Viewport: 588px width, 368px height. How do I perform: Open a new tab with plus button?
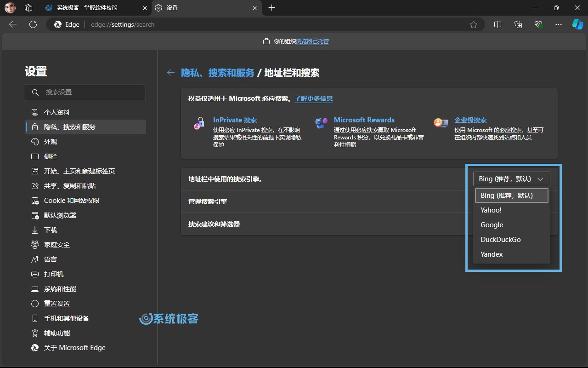pos(271,8)
